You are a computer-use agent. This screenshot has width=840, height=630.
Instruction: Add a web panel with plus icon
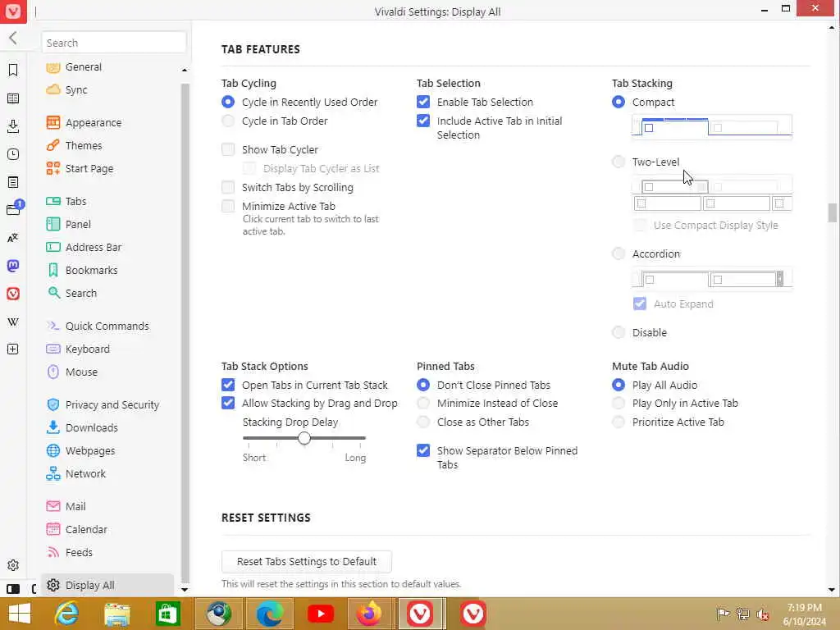(13, 349)
